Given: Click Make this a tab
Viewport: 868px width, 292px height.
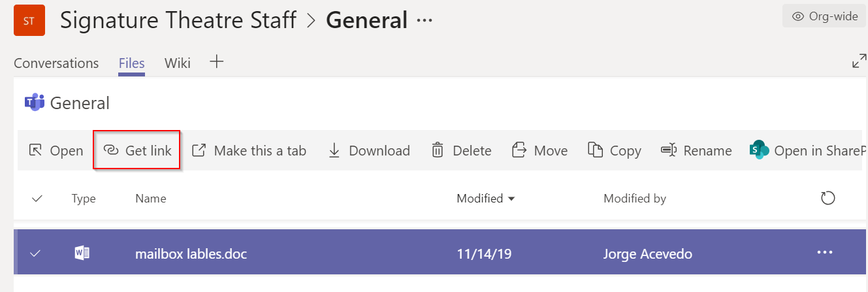Looking at the screenshot, I should tap(249, 151).
